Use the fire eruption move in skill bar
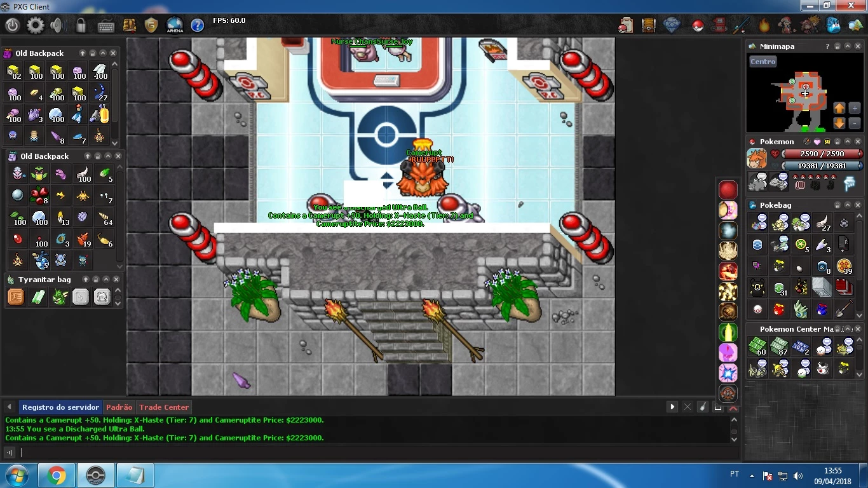The image size is (868, 488). 728,271
